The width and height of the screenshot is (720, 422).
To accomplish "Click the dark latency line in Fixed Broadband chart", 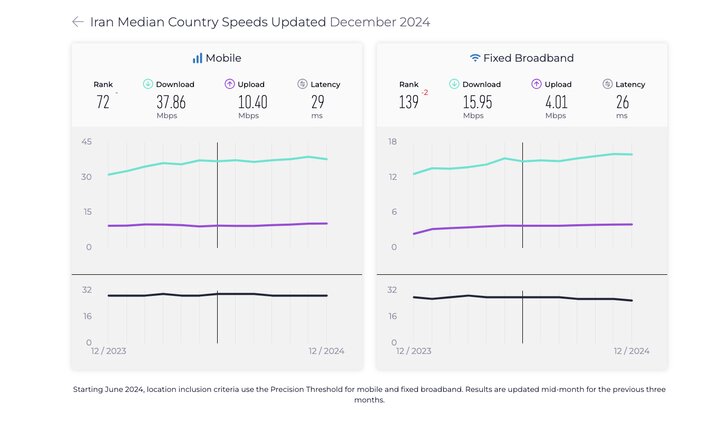I will coord(580,298).
